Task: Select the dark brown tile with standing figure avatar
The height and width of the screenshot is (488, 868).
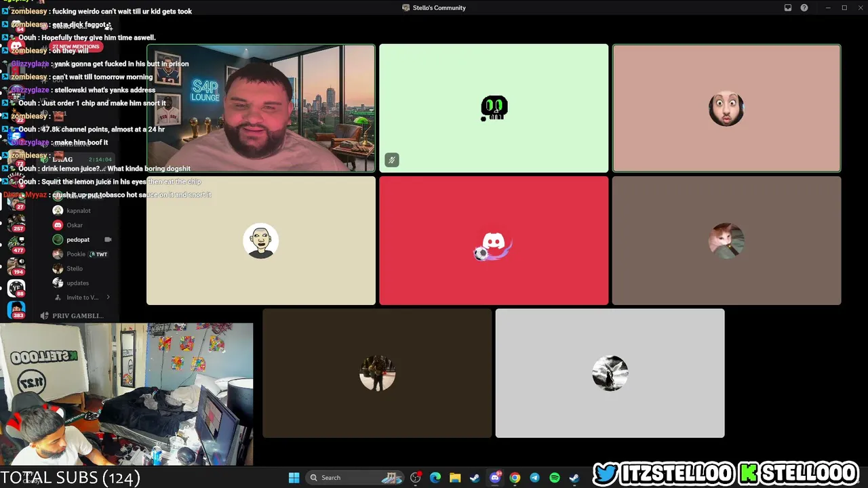Action: tap(377, 373)
